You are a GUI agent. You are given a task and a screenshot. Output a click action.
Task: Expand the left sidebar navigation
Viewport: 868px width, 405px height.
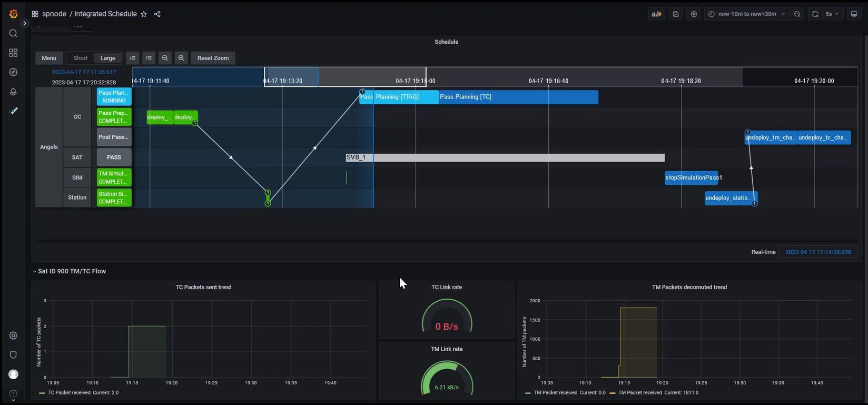point(24,24)
